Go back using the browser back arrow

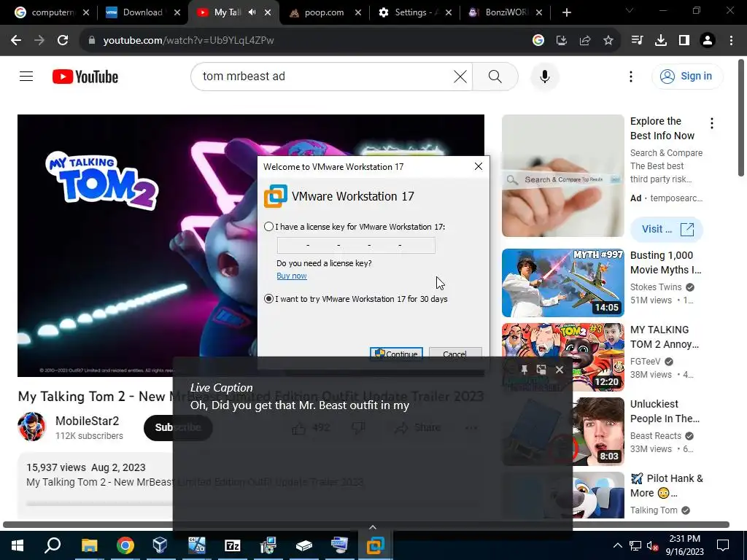tap(16, 41)
